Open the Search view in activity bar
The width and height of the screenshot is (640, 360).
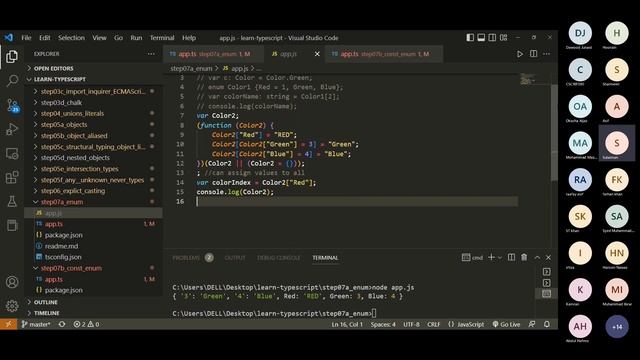tap(12, 80)
